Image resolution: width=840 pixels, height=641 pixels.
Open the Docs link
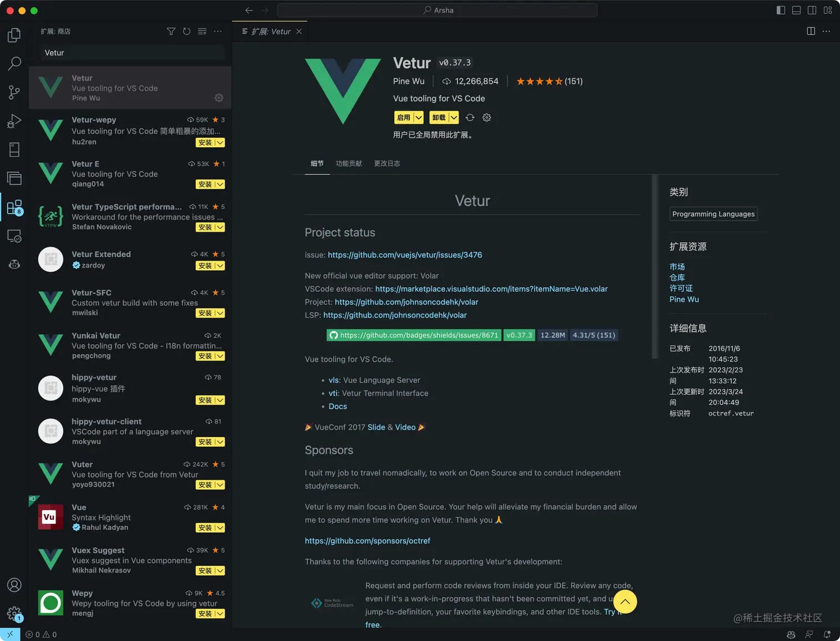[x=338, y=407]
